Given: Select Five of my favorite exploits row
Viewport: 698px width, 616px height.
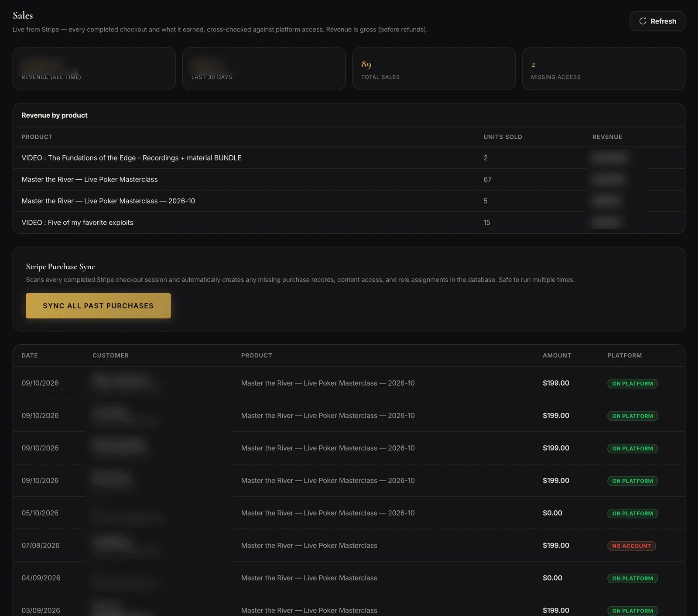Looking at the screenshot, I should (349, 222).
